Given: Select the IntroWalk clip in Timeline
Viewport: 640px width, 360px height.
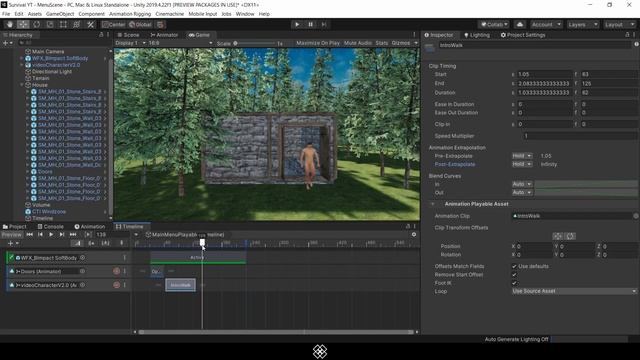Looking at the screenshot, I should [180, 285].
